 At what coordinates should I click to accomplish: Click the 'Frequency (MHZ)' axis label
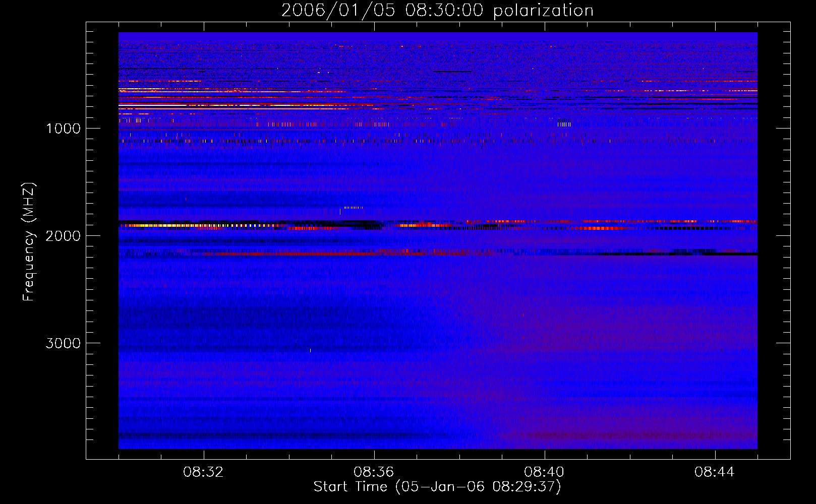[x=29, y=242]
